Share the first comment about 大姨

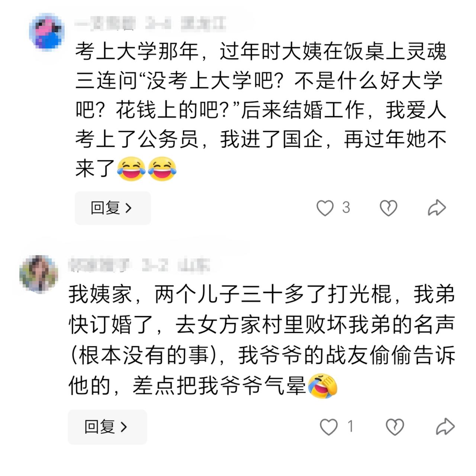437,208
